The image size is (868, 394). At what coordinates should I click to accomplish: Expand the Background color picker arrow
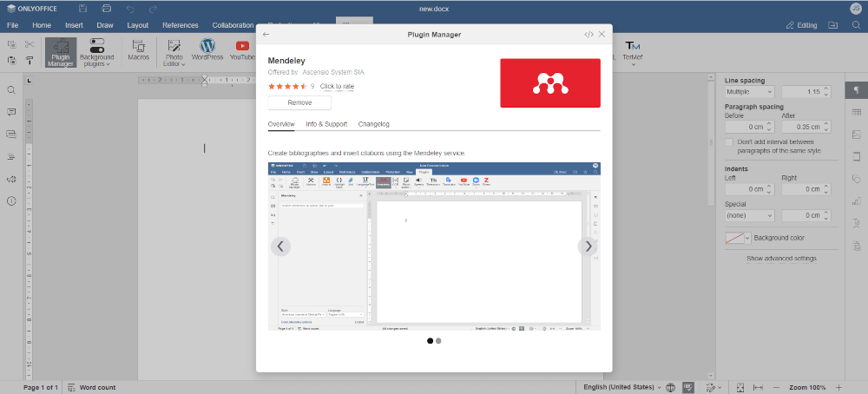coord(747,238)
